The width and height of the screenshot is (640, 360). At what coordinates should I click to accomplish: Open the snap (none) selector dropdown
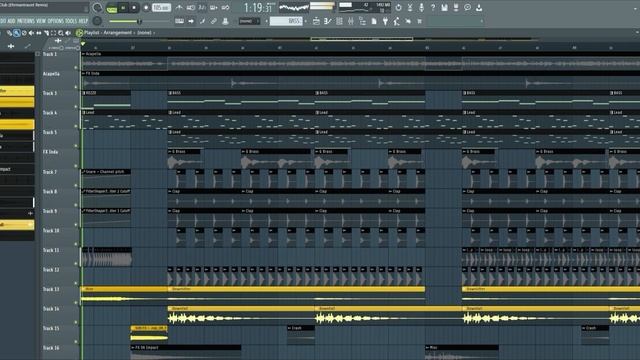point(249,21)
